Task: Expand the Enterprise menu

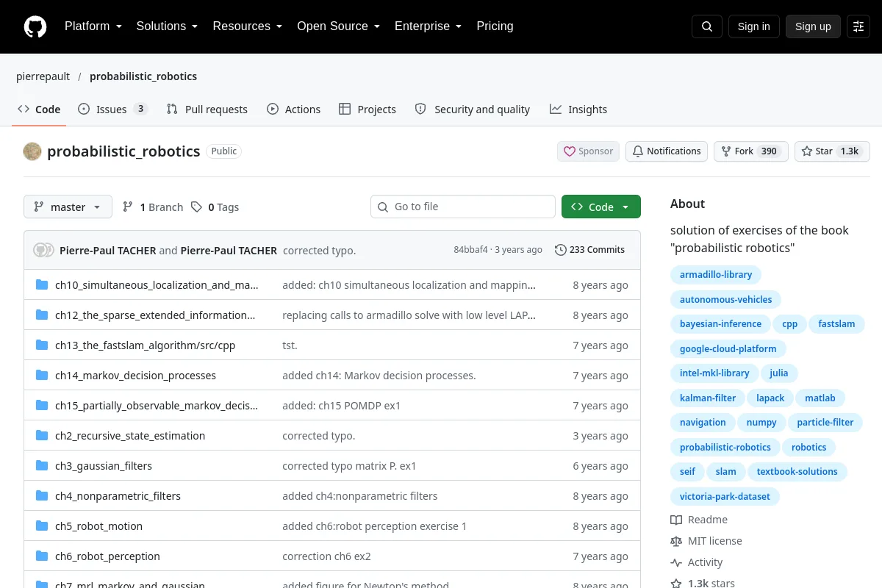Action: tap(429, 26)
